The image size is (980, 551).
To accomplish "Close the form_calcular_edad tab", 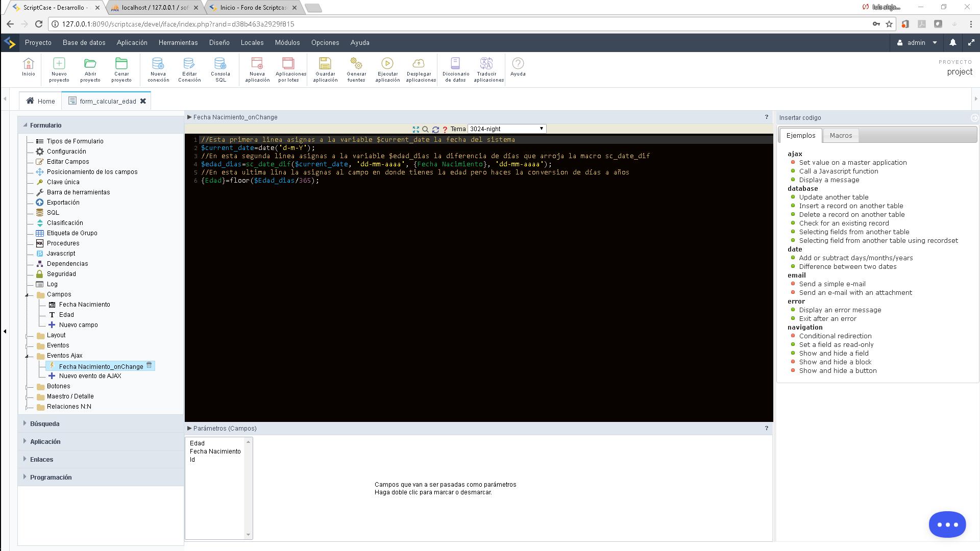I will 143,101.
